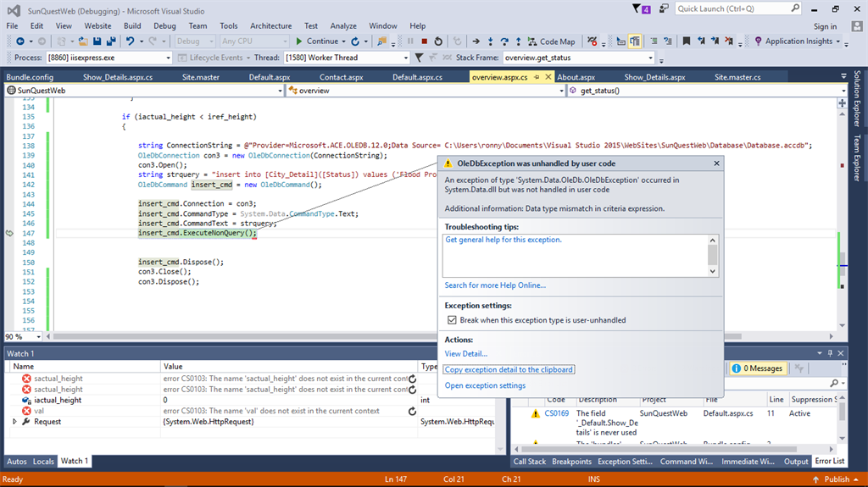Click Copy exception detail to the clipboard

(509, 369)
